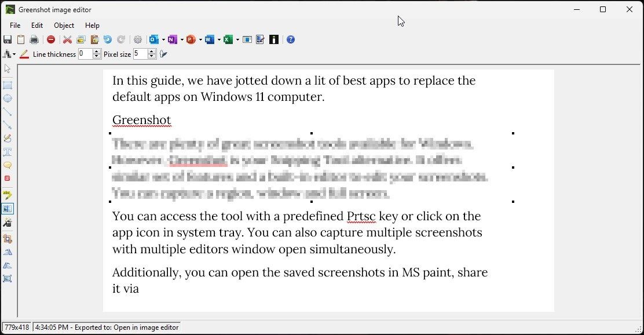The width and height of the screenshot is (644, 335).
Task: Click the lower rotate triangle icon
Action: (x=8, y=265)
